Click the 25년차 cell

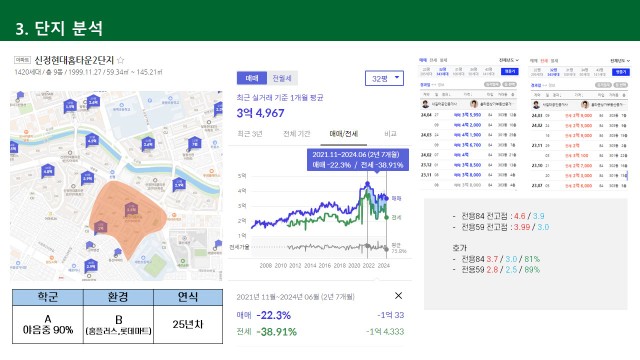(x=188, y=324)
